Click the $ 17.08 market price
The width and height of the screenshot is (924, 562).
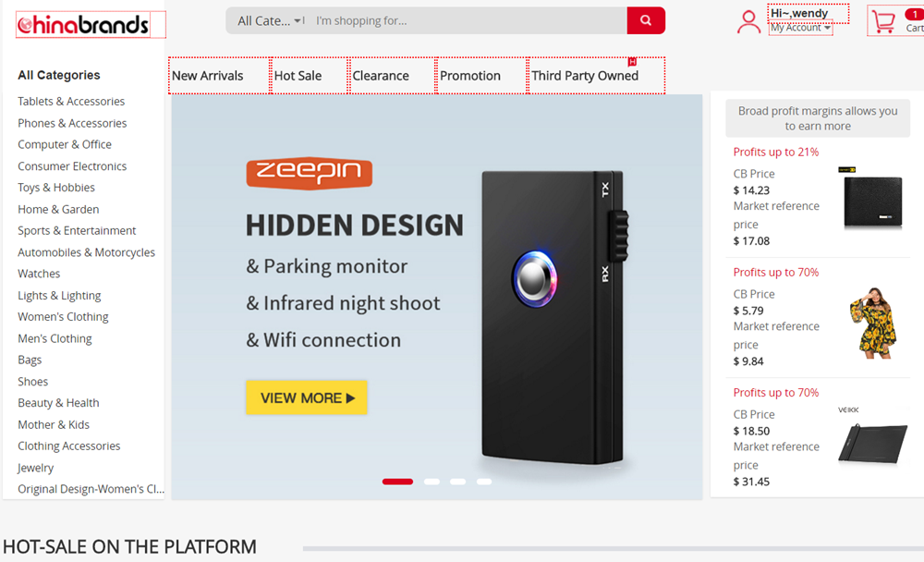[x=751, y=240]
